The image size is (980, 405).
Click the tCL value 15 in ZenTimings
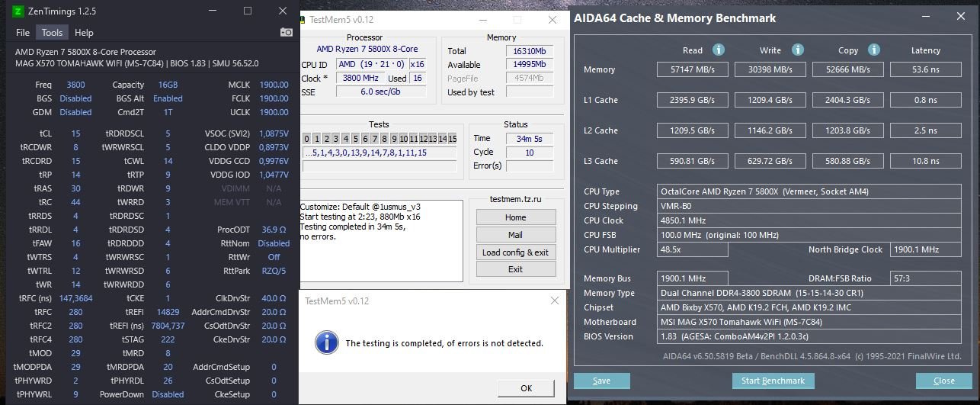(x=75, y=133)
